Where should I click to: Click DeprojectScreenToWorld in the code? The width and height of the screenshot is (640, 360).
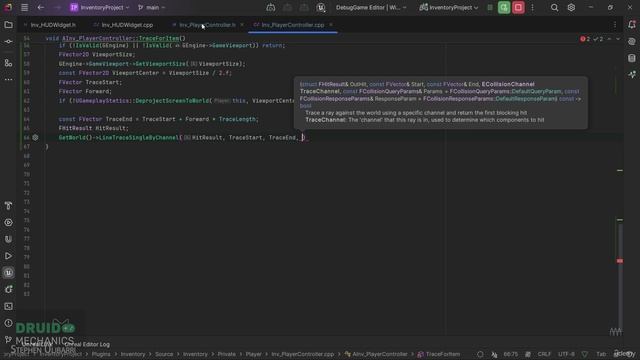pyautogui.click(x=172, y=101)
